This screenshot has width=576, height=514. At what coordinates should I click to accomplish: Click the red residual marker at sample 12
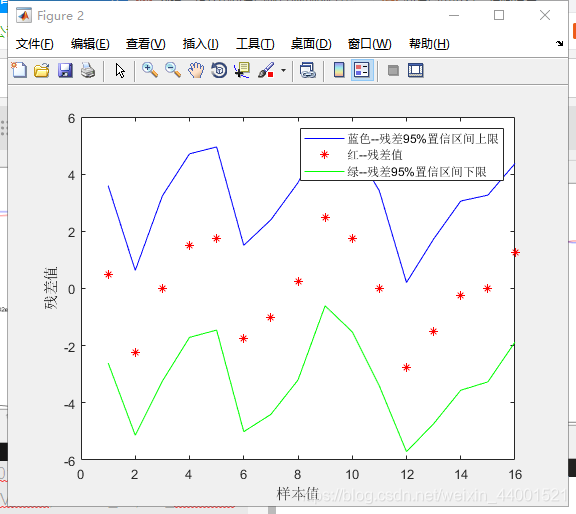click(x=406, y=367)
